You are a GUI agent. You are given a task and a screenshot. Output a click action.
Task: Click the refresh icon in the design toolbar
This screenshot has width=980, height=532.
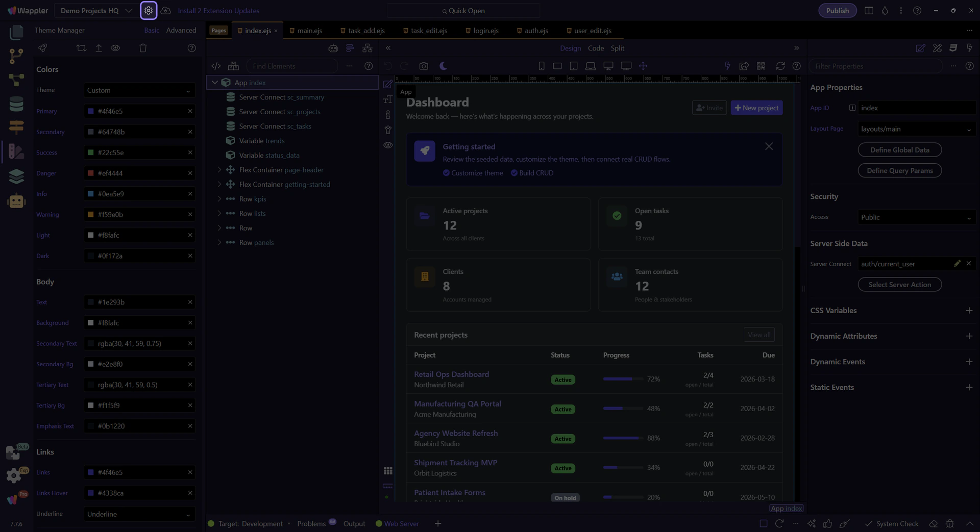(780, 66)
